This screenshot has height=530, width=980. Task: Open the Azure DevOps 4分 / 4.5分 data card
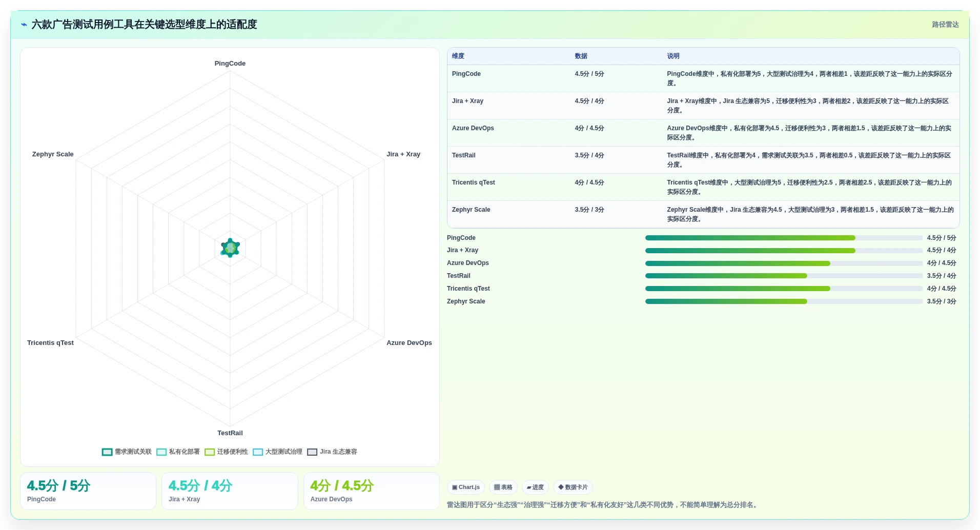tap(372, 491)
